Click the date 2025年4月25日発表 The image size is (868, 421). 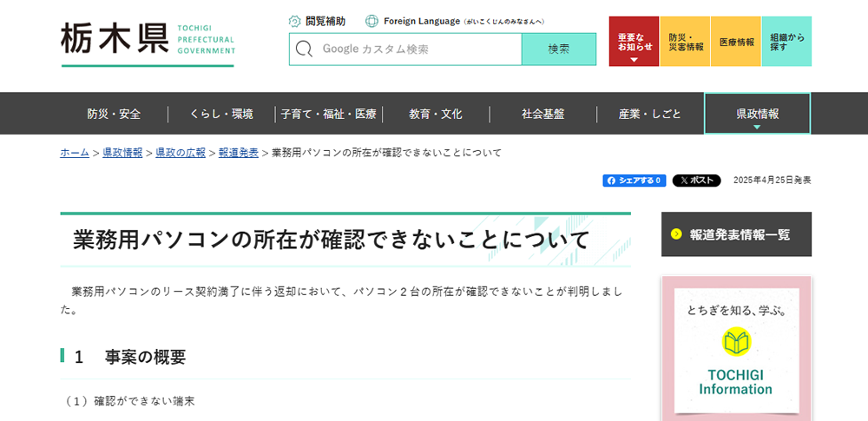point(773,181)
